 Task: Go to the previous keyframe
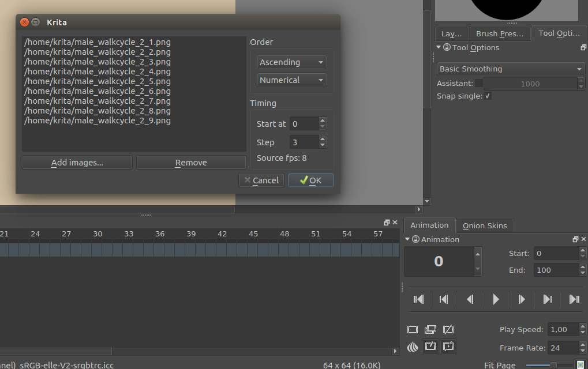pyautogui.click(x=444, y=299)
